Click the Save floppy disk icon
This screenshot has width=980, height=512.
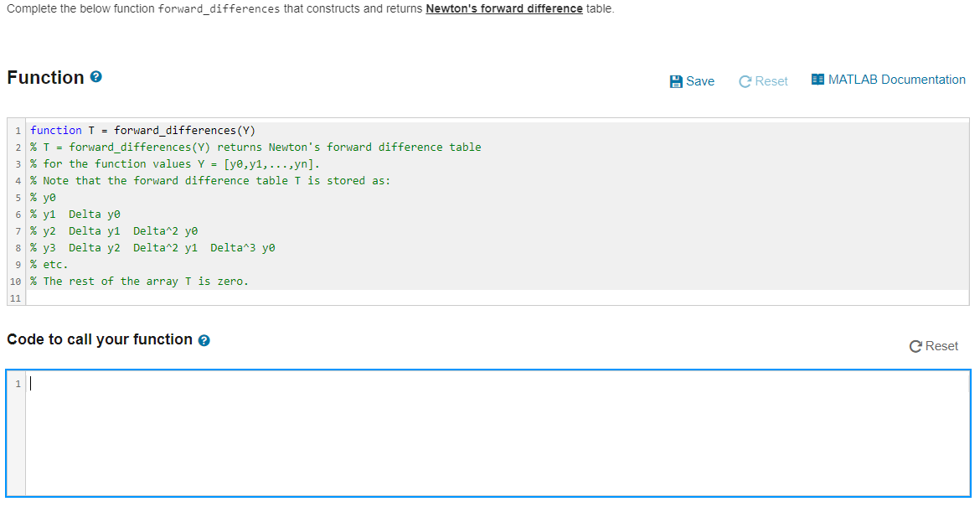coord(675,80)
